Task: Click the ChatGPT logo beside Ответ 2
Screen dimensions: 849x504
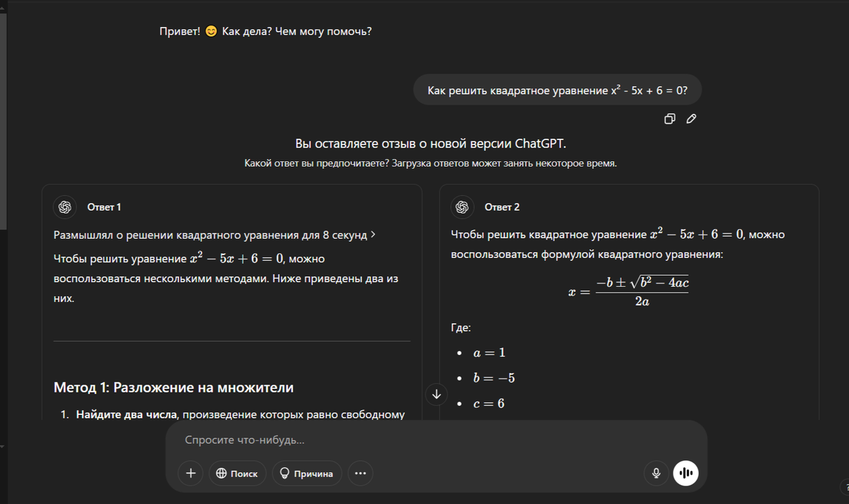Action: [x=463, y=207]
